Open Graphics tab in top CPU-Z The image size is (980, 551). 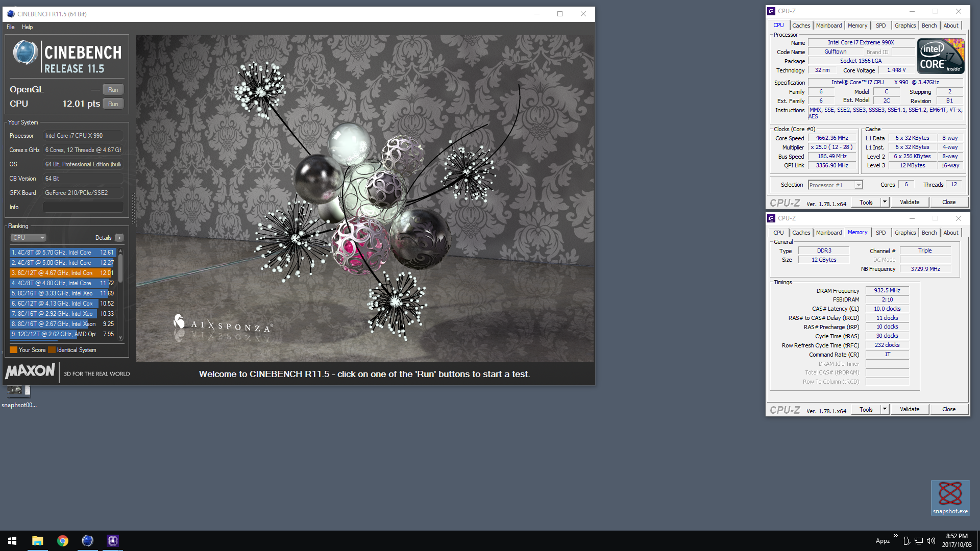click(x=905, y=26)
